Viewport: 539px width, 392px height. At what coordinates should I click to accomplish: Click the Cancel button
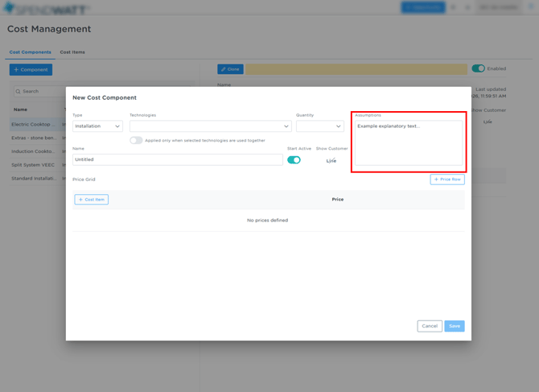(430, 326)
